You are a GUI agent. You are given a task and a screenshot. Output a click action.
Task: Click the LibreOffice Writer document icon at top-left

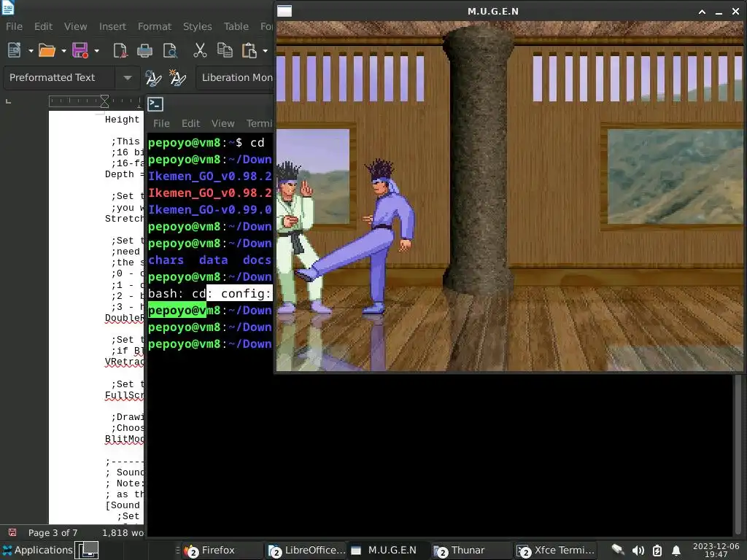(x=8, y=7)
